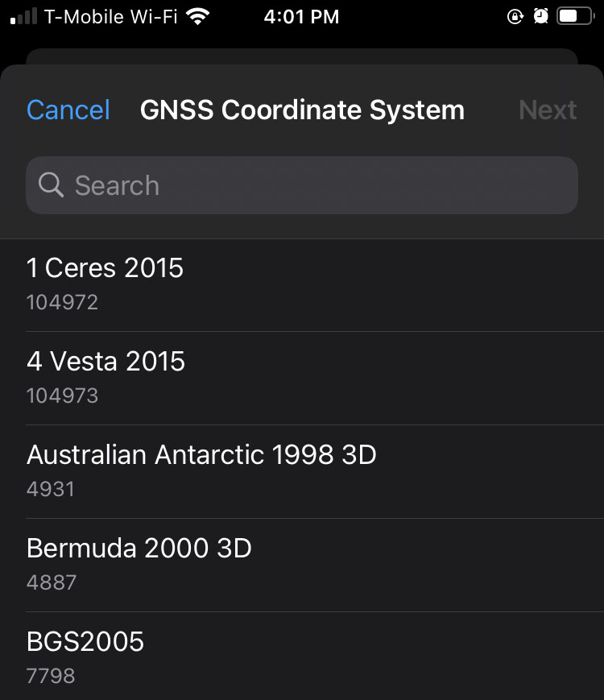The width and height of the screenshot is (604, 700).
Task: Tap the cellular signal bars icon
Action: click(x=23, y=16)
